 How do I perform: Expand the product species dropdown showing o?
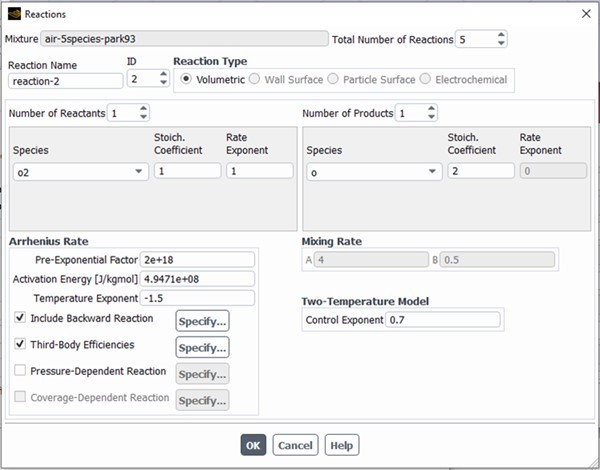[432, 172]
